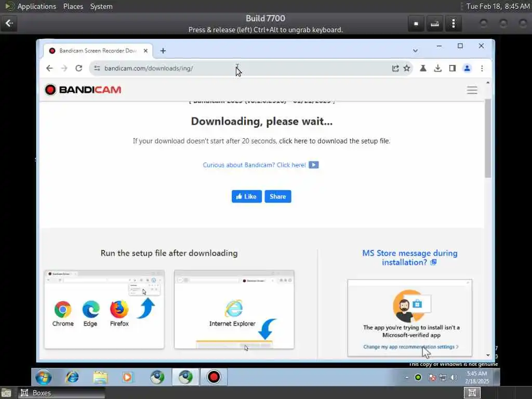Switch to the active browser taskbar window
The width and height of the screenshot is (532, 399).
tap(185, 377)
